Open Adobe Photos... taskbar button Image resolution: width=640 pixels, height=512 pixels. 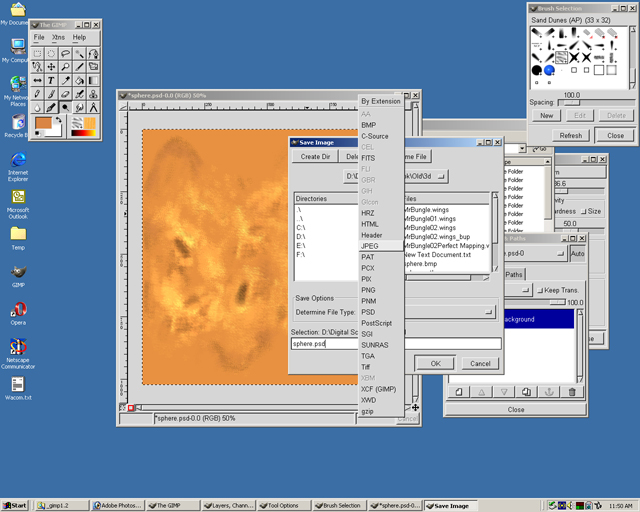(118, 505)
